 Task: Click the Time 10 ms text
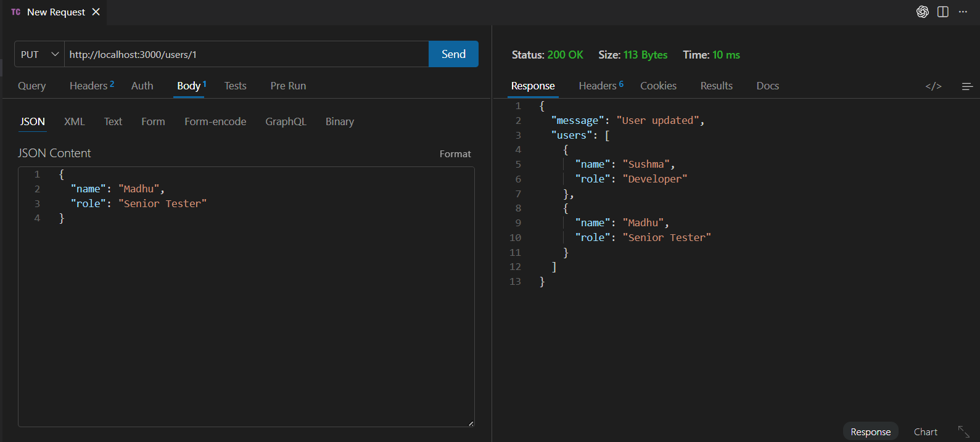click(x=711, y=55)
